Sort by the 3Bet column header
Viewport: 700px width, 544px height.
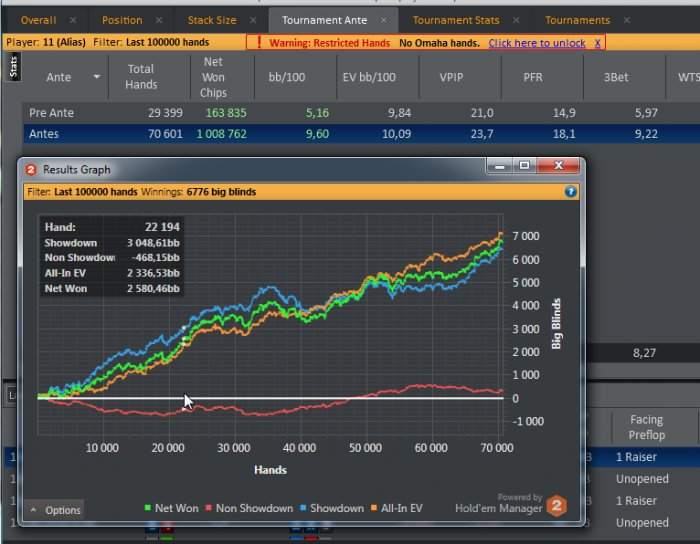click(x=616, y=77)
